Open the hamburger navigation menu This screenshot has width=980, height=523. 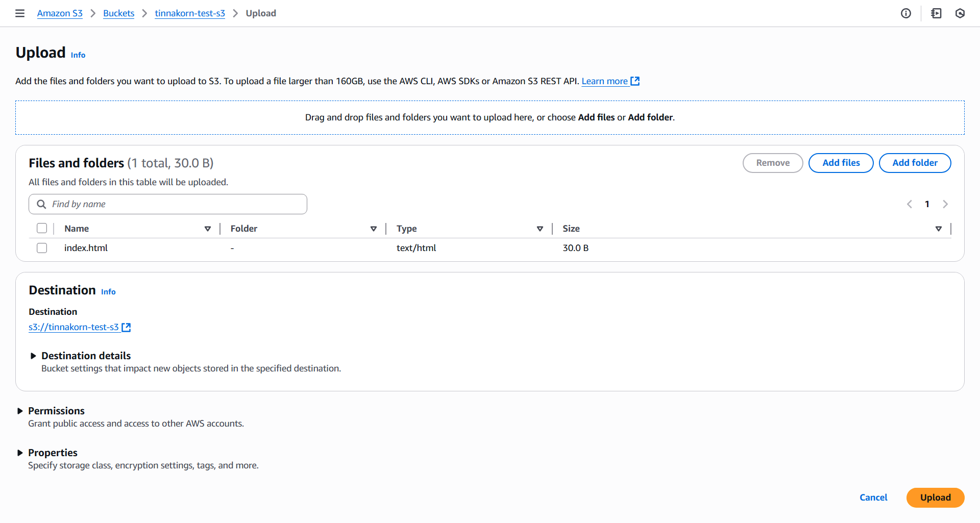(20, 13)
